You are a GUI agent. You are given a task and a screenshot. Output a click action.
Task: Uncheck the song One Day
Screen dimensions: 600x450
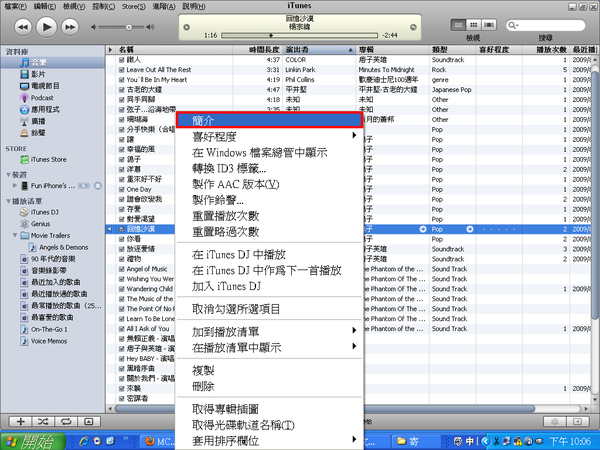[x=122, y=189]
